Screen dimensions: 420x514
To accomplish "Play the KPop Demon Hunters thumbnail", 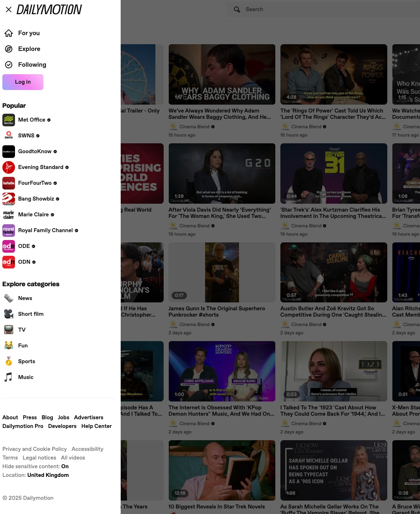I will point(222,371).
